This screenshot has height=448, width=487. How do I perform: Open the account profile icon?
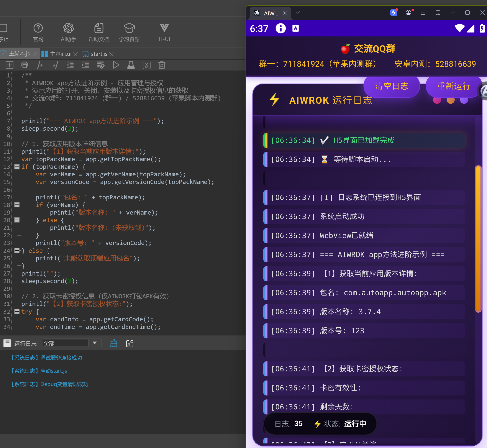409,12
